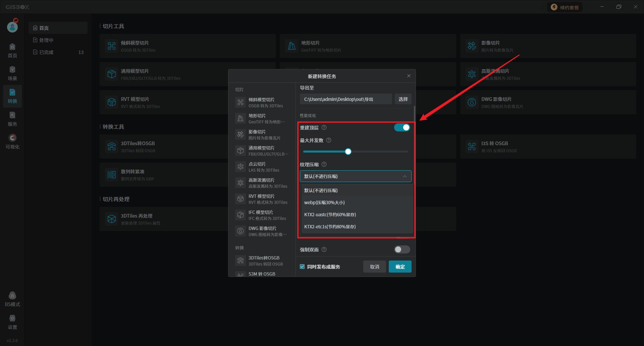Uncheck the 同时发布成服务 checkbox
The width and height of the screenshot is (644, 346).
pos(302,267)
